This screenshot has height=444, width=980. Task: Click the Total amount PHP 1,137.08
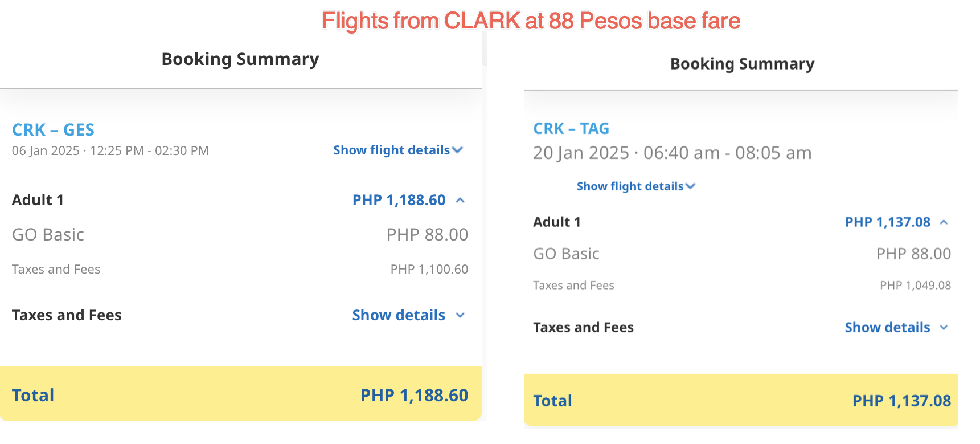pyautogui.click(x=901, y=401)
